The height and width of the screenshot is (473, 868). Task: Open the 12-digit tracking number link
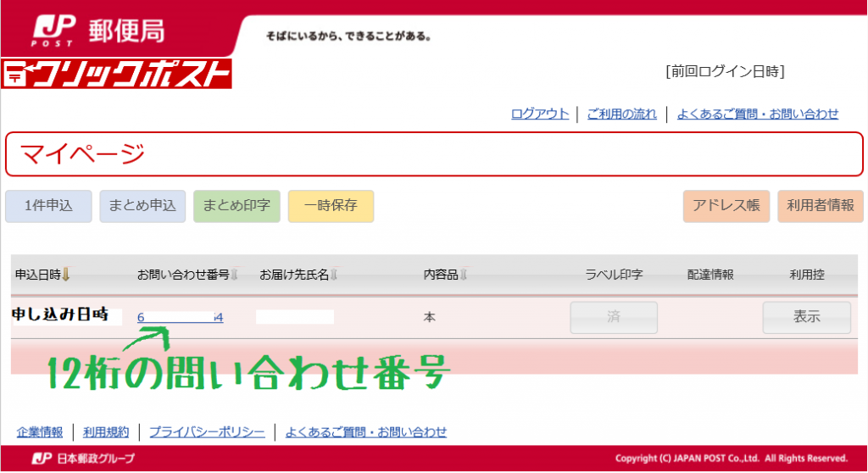[x=180, y=318]
